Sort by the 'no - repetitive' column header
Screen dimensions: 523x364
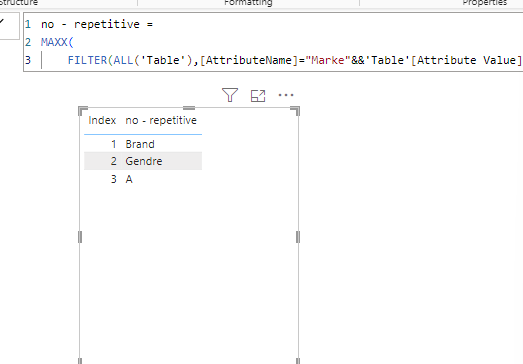(161, 120)
